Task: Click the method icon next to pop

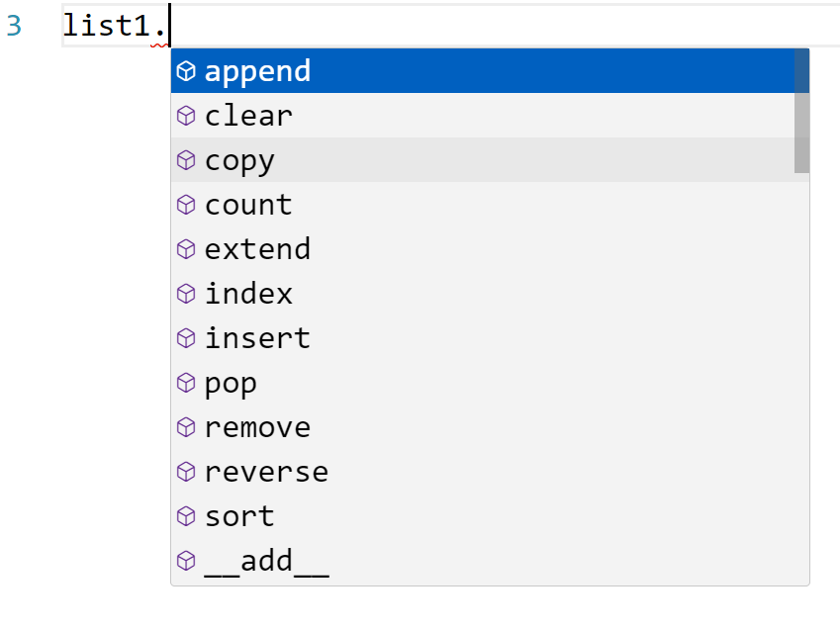Action: tap(186, 383)
